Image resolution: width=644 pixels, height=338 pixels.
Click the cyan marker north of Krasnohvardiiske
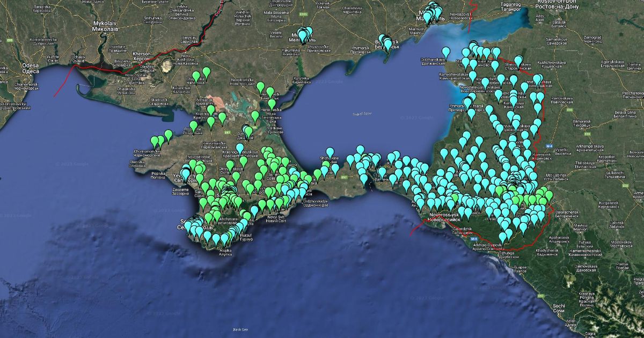click(x=240, y=148)
